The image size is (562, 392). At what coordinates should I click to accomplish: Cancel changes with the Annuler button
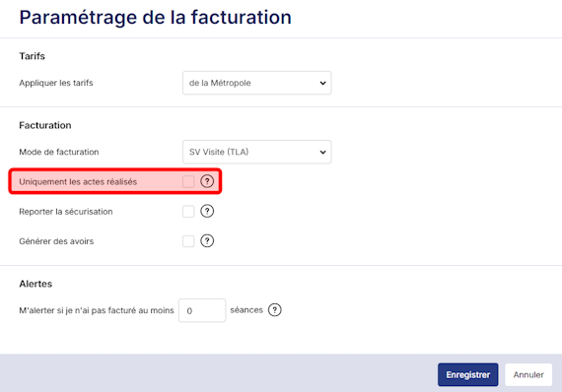[528, 375]
